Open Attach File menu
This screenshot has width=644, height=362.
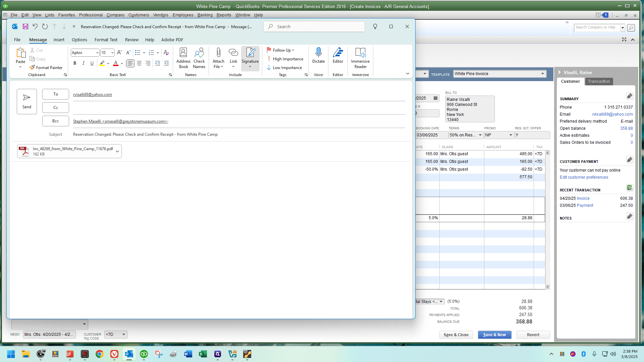[x=218, y=58]
